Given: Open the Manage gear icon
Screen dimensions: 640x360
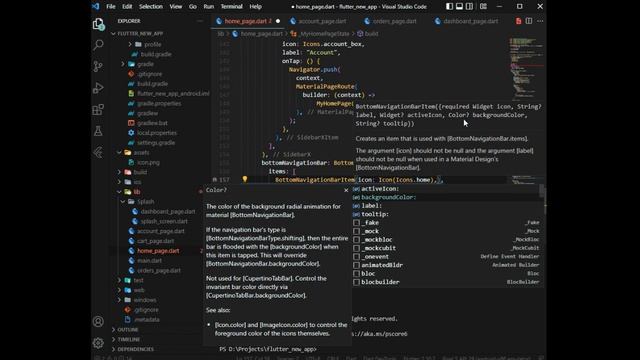Looking at the screenshot, I should click(98, 343).
